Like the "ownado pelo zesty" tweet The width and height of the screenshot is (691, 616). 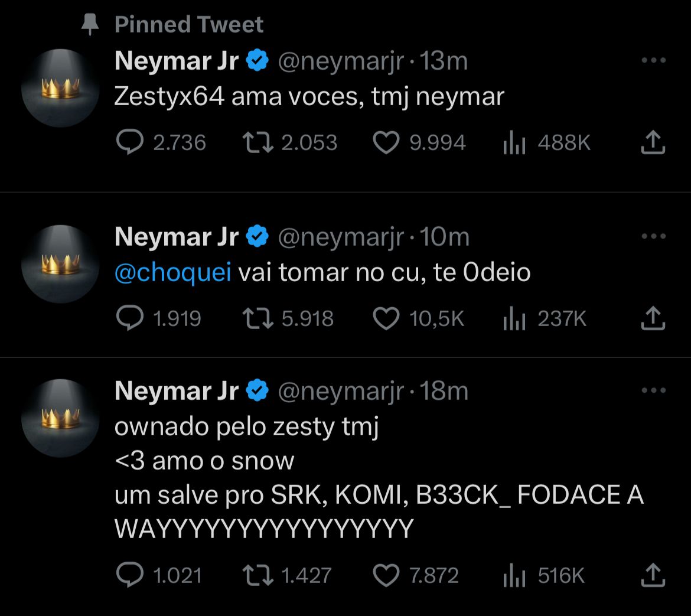387,575
